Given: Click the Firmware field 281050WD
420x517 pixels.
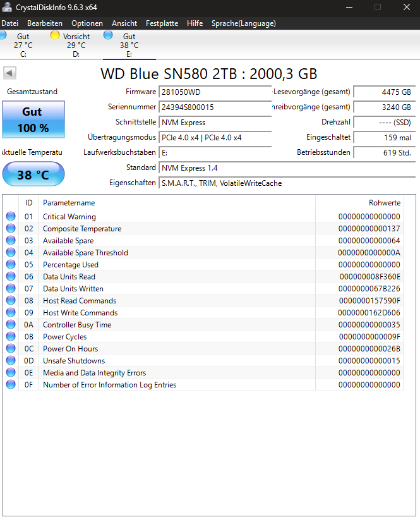Looking at the screenshot, I should pyautogui.click(x=215, y=92).
